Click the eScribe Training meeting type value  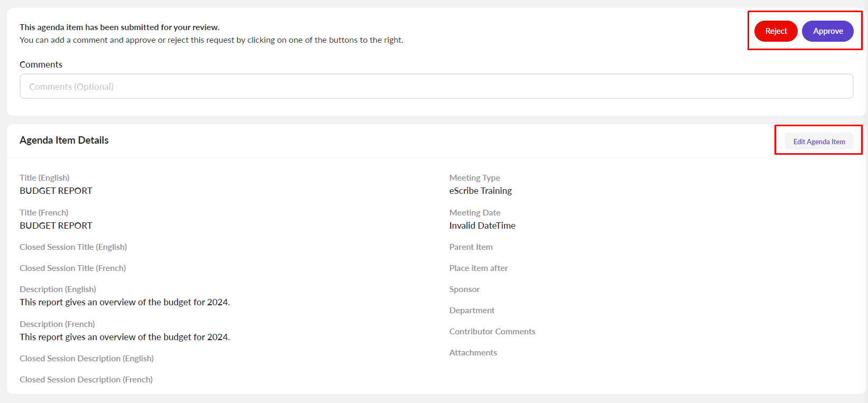tap(480, 191)
